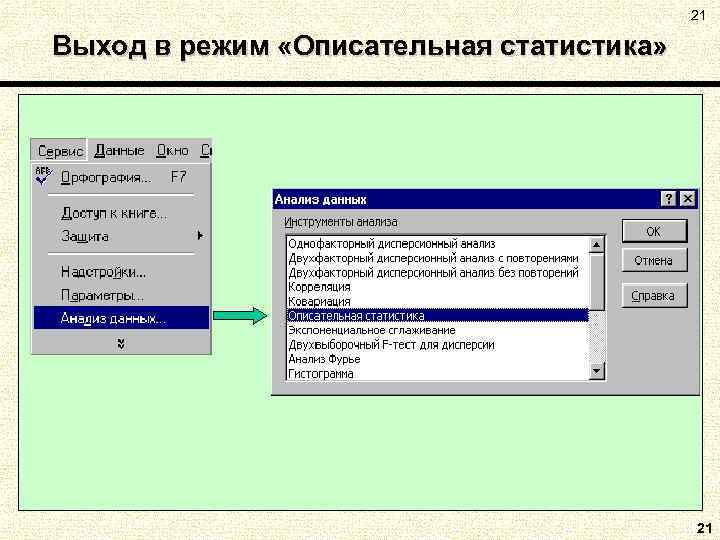Open the Окно menu
The width and height of the screenshot is (720, 540).
(173, 151)
